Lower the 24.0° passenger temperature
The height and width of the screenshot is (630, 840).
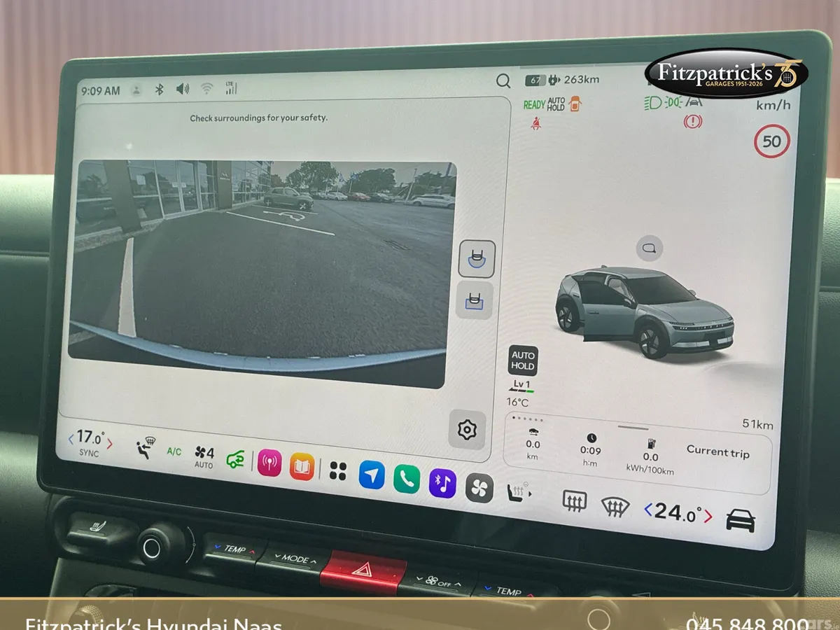(x=648, y=510)
